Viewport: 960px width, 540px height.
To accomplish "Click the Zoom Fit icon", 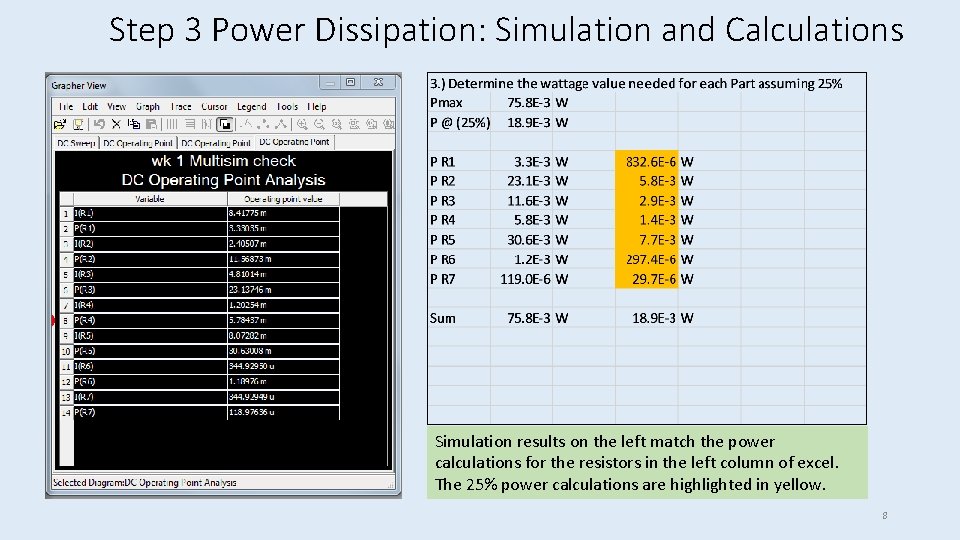I will click(x=354, y=124).
